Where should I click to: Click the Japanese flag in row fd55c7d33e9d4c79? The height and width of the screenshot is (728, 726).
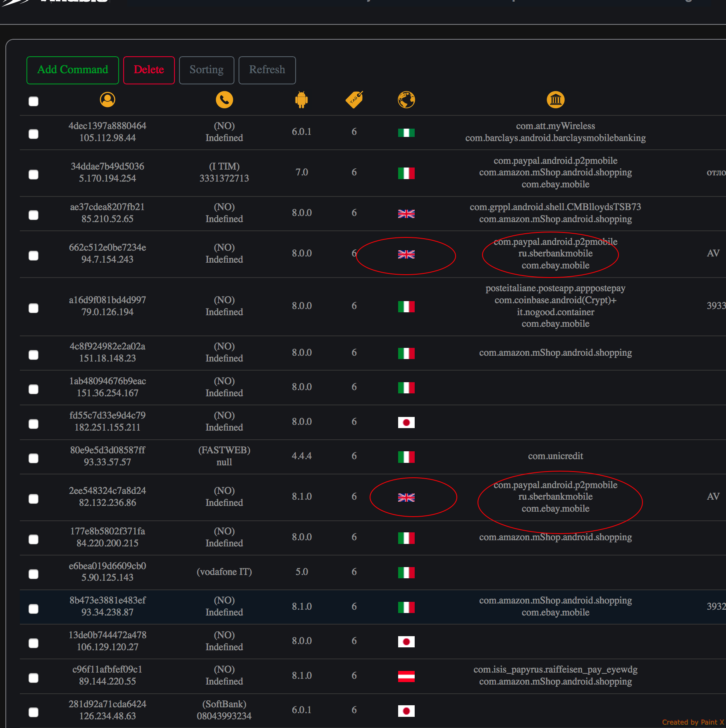tap(406, 422)
